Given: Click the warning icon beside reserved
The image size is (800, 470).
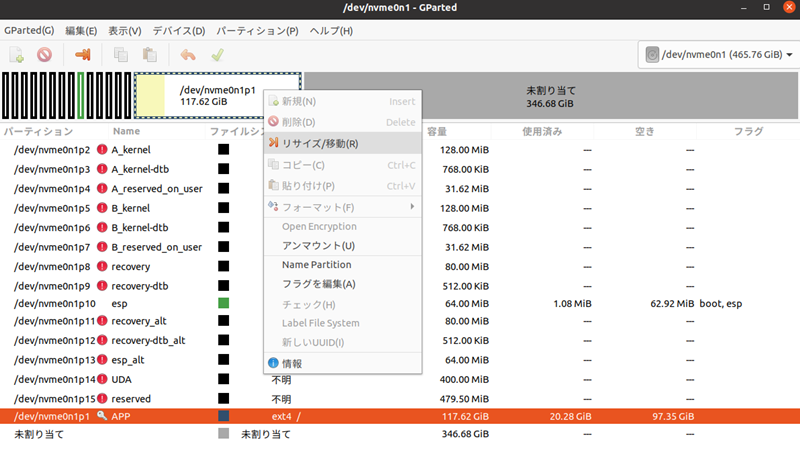Looking at the screenshot, I should 102,399.
